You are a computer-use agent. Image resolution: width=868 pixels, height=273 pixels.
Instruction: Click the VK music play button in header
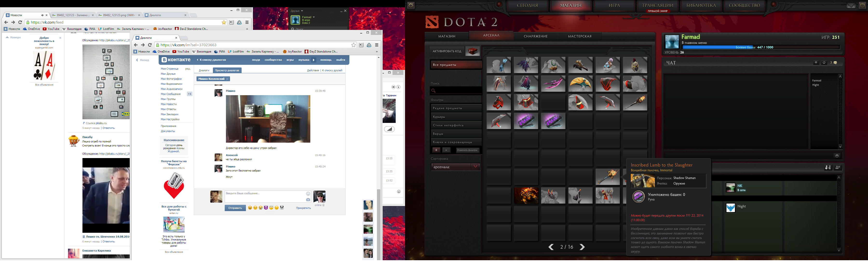(x=313, y=60)
